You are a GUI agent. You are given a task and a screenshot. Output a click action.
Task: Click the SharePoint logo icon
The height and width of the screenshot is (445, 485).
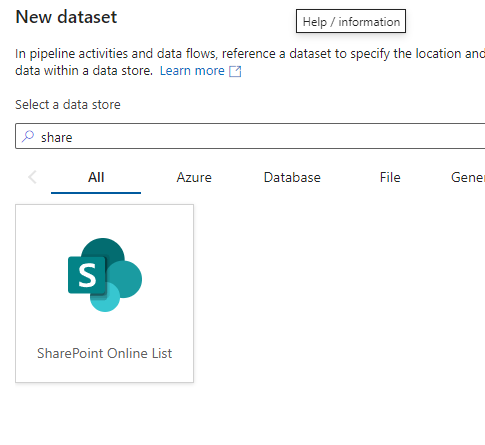[x=105, y=275]
